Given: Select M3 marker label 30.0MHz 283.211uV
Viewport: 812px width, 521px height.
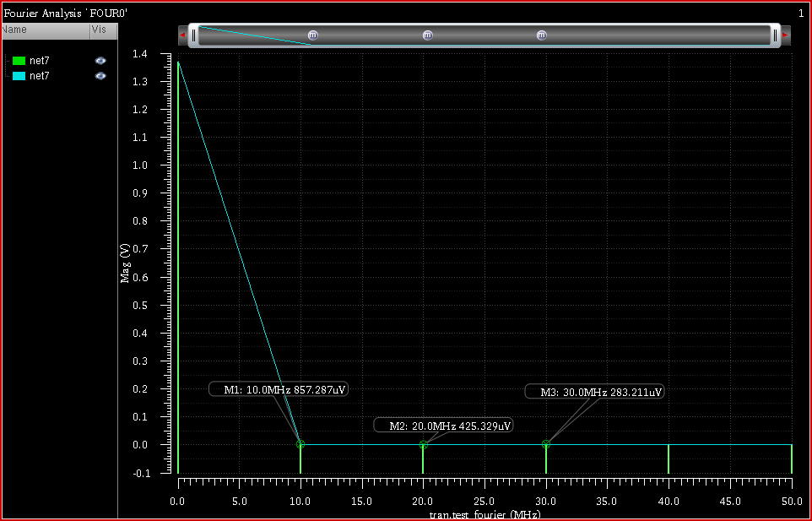Looking at the screenshot, I should (x=594, y=392).
